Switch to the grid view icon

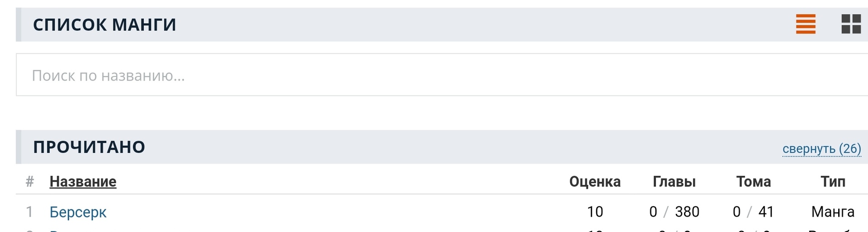tap(851, 24)
